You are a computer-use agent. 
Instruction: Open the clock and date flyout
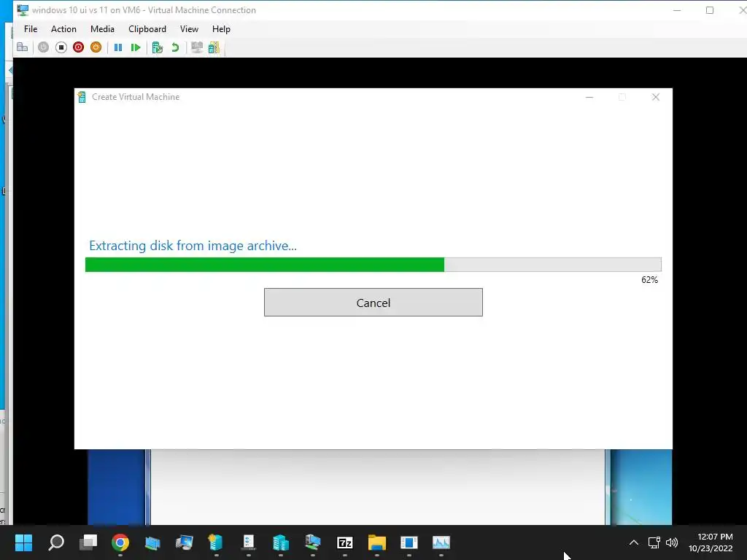pyautogui.click(x=711, y=542)
